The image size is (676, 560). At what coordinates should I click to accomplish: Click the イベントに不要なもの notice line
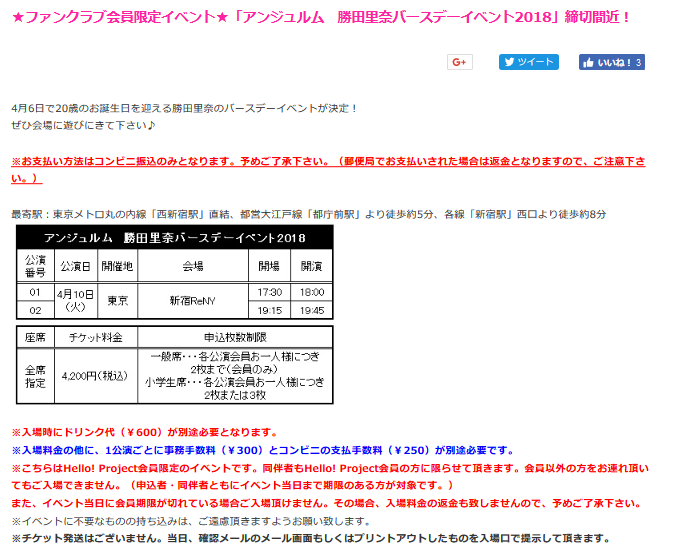pyautogui.click(x=191, y=521)
